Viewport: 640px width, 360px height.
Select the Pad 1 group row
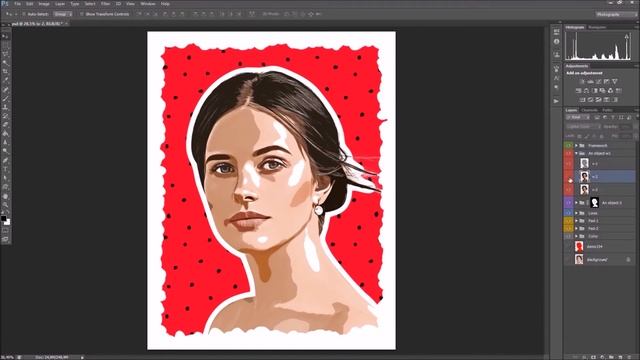tap(600, 221)
